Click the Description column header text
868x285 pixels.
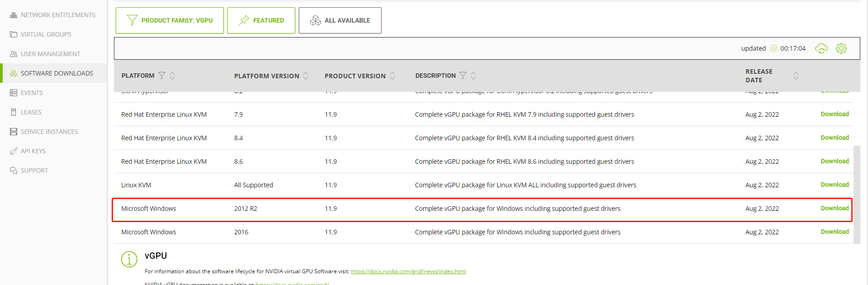[435, 76]
